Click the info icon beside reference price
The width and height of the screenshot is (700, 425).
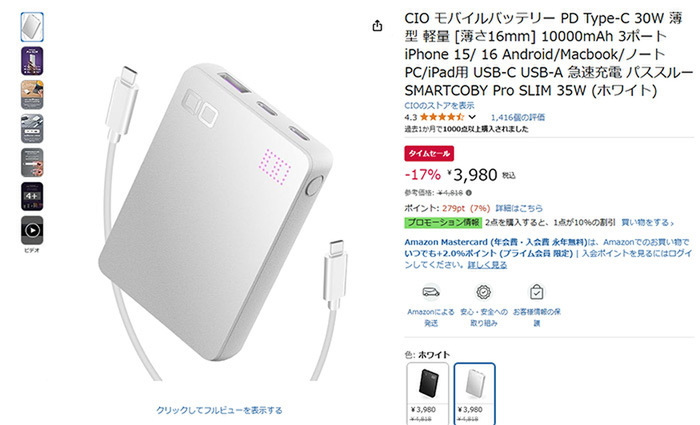(x=469, y=193)
